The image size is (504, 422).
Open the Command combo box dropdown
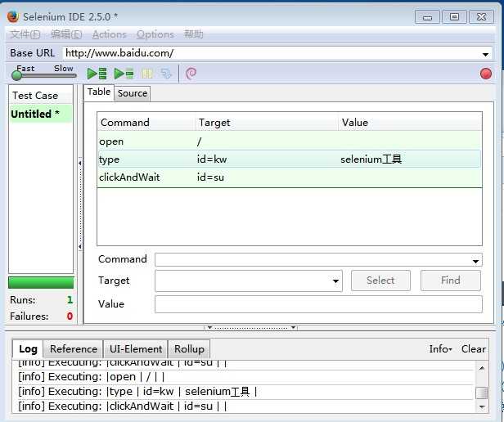[x=475, y=262]
